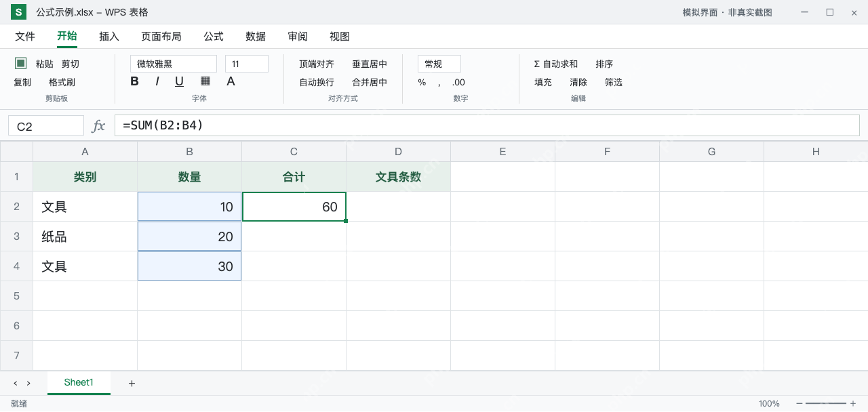
Task: Open the cell borders grid icon
Action: [205, 81]
